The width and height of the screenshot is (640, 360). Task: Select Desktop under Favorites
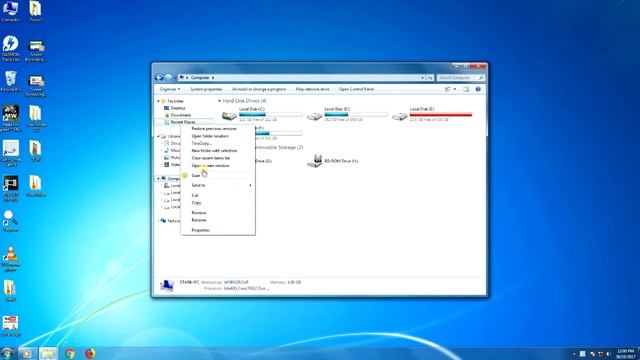pos(175,108)
